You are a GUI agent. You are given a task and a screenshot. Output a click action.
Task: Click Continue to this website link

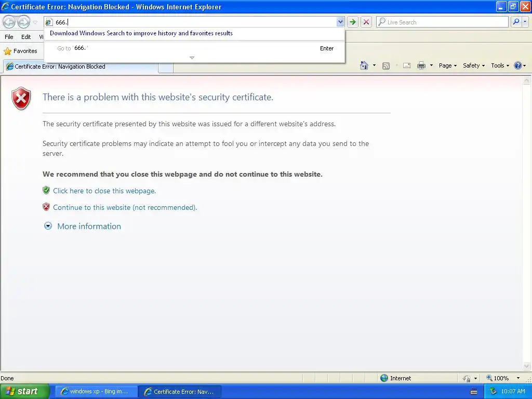click(x=125, y=207)
